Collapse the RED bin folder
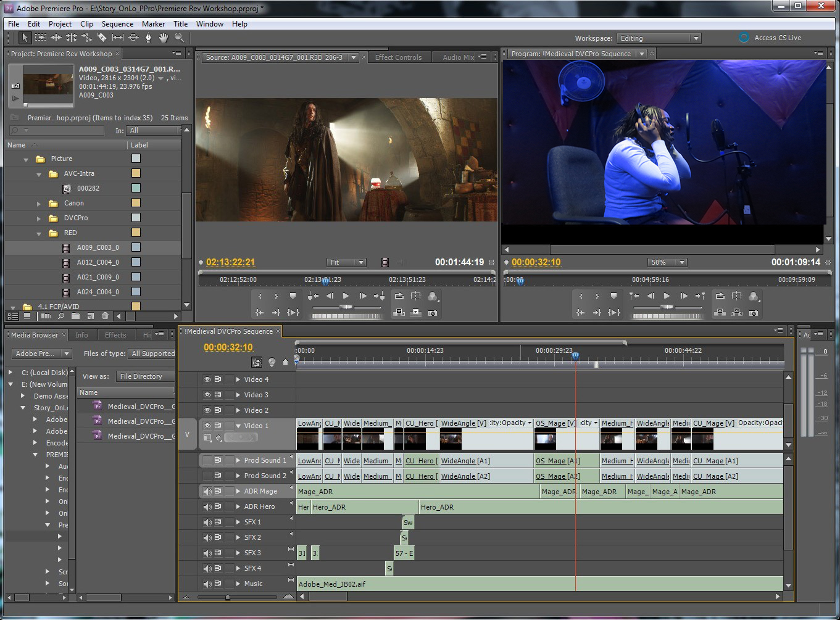 (39, 233)
